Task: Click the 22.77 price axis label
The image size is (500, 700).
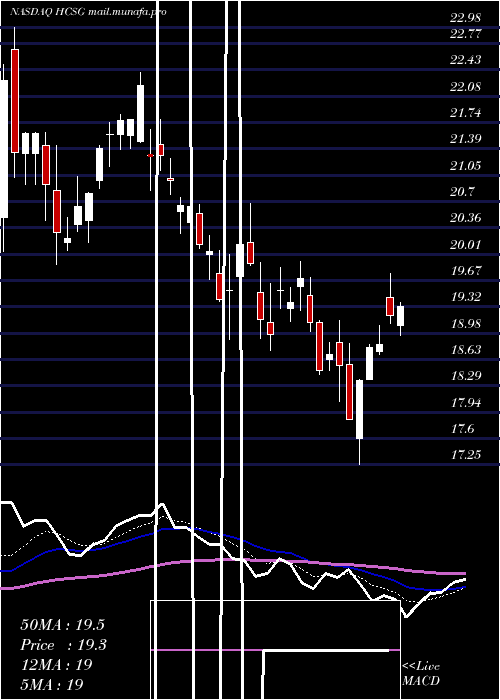Action: 466,33
